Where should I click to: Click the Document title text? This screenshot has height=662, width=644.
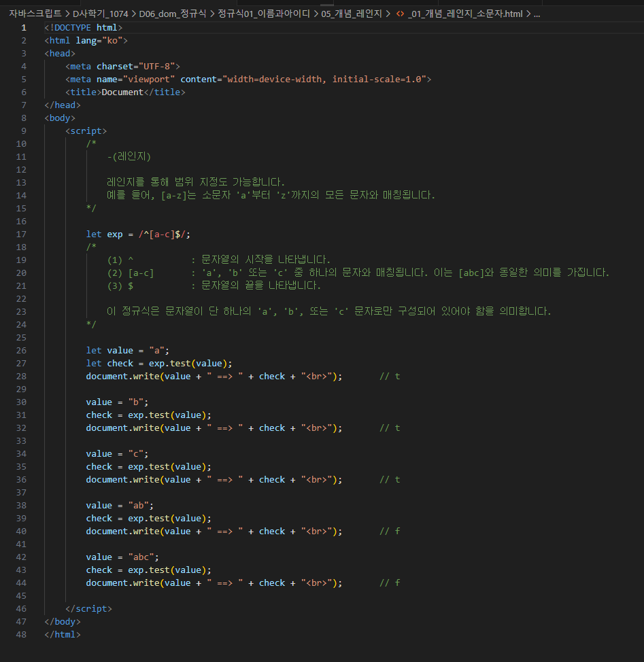click(x=122, y=92)
